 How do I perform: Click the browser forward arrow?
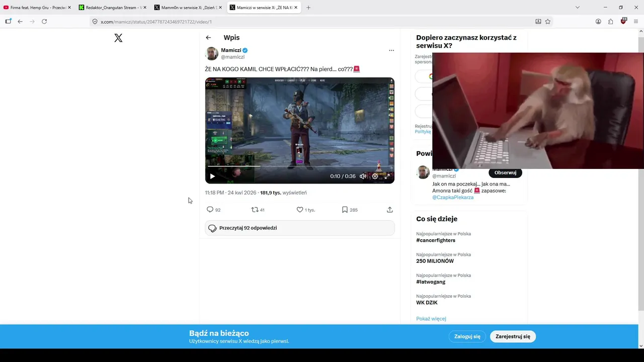32,22
